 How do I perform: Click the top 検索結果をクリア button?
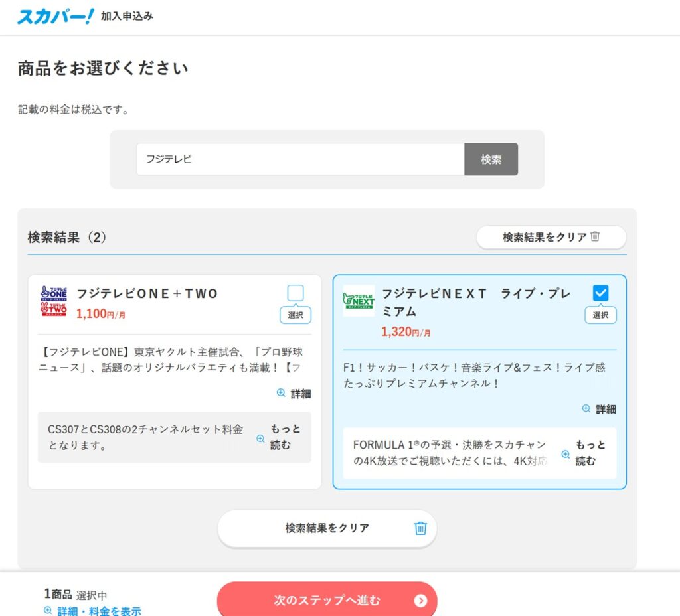(551, 237)
